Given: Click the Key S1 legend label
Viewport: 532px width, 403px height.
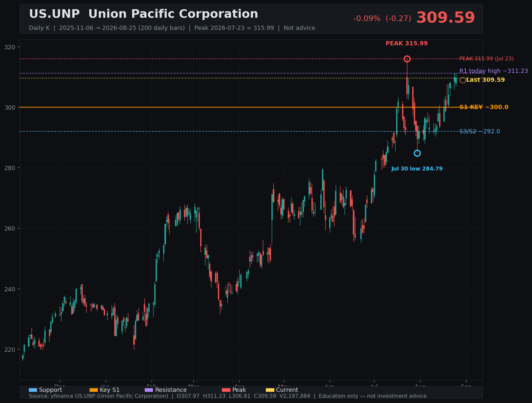Looking at the screenshot, I should click(x=110, y=390).
